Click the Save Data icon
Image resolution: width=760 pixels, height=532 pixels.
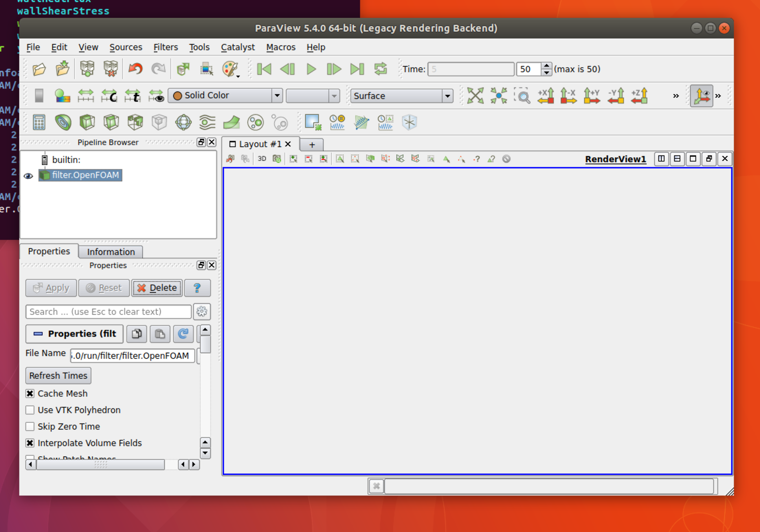(63, 69)
